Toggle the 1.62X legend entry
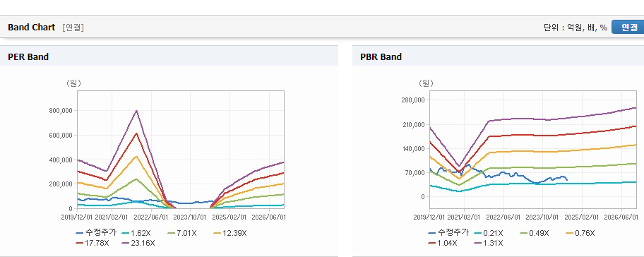Screen dimensions: 644x257 point(136,233)
